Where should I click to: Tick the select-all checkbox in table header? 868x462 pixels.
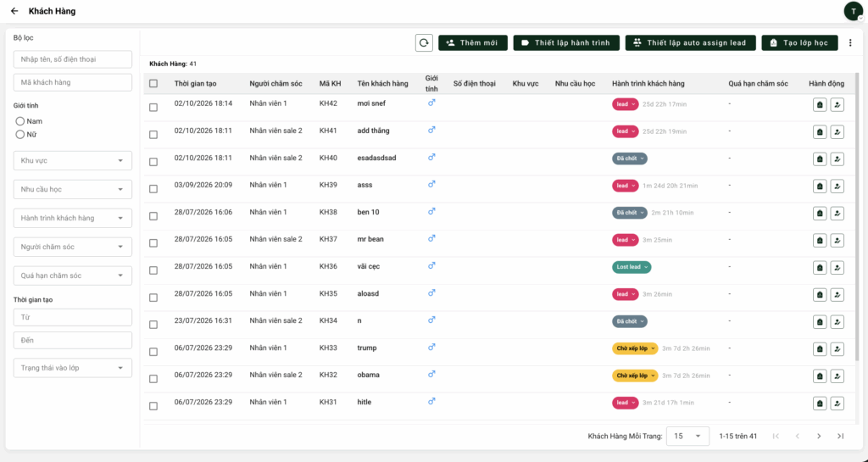coord(153,84)
